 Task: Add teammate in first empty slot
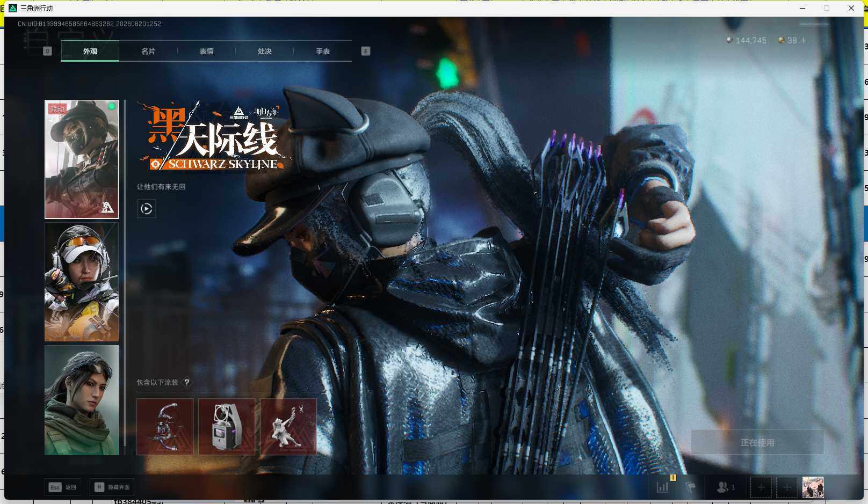coord(761,487)
